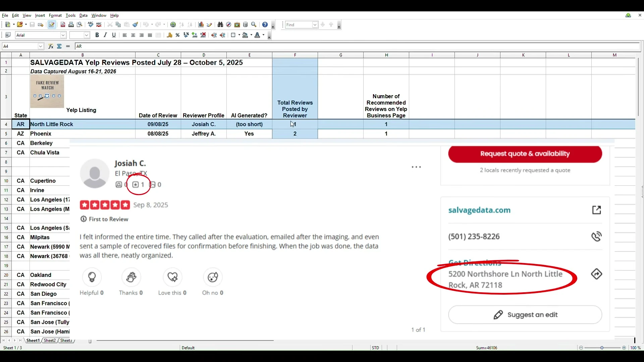Toggle Underline formatting

(114, 35)
